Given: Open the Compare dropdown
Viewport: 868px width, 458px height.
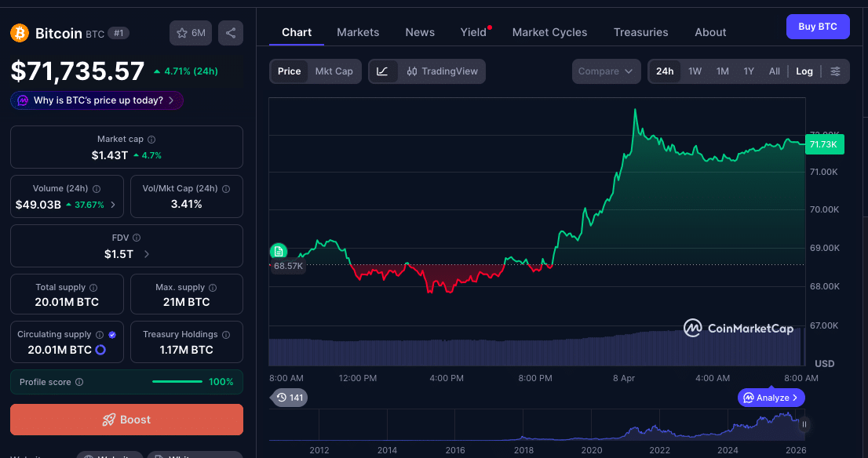Looking at the screenshot, I should [606, 71].
